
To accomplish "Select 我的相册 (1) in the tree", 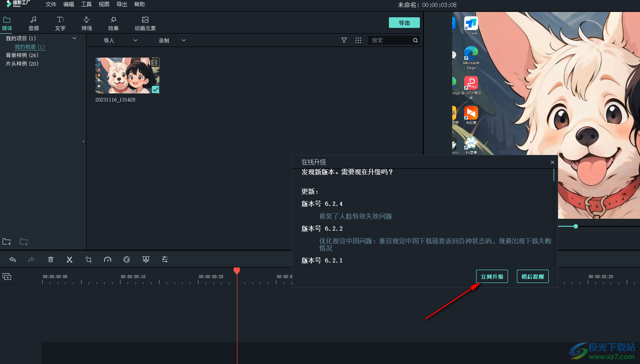I will (30, 47).
